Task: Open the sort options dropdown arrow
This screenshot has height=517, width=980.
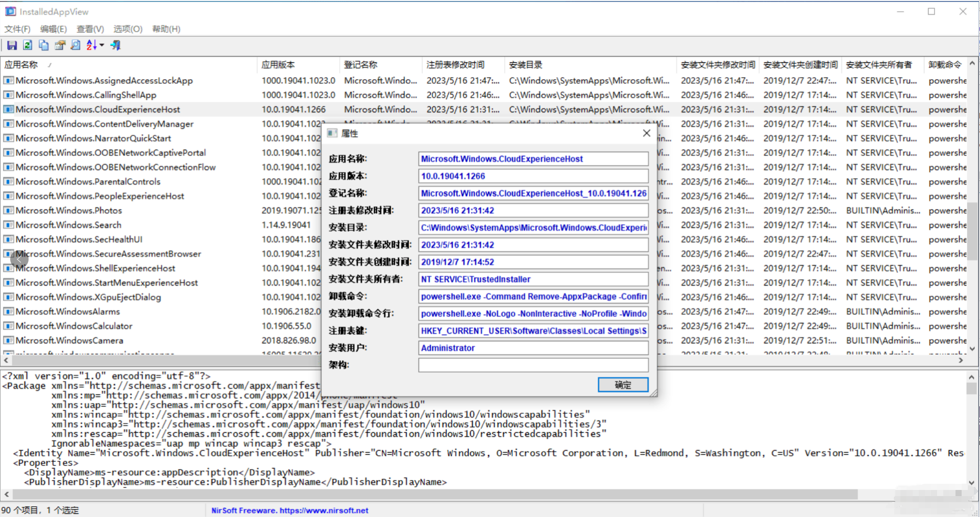Action: [101, 45]
